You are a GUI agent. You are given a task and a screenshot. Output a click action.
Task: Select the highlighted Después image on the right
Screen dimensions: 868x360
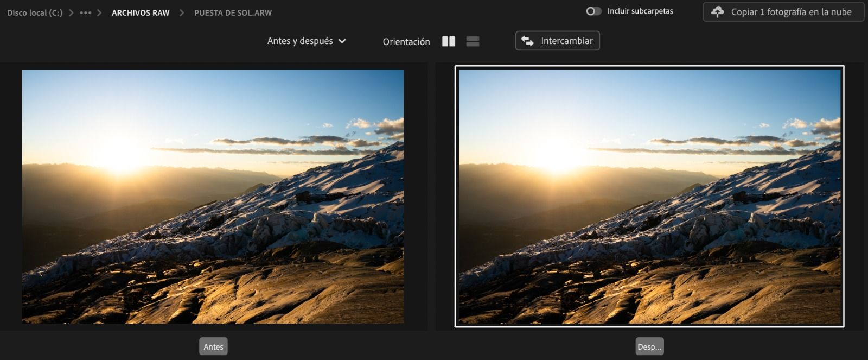pos(649,196)
